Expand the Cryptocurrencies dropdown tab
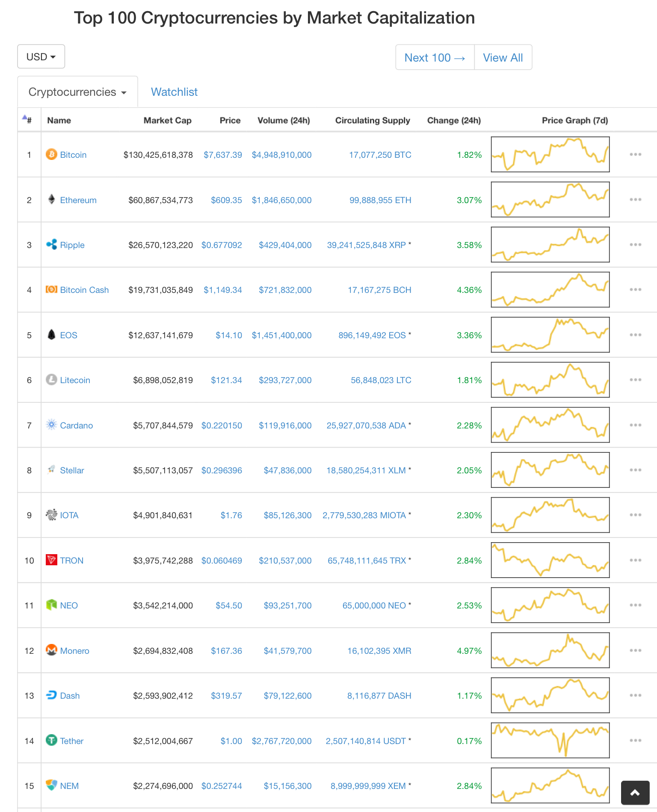This screenshot has width=657, height=812. tap(77, 92)
